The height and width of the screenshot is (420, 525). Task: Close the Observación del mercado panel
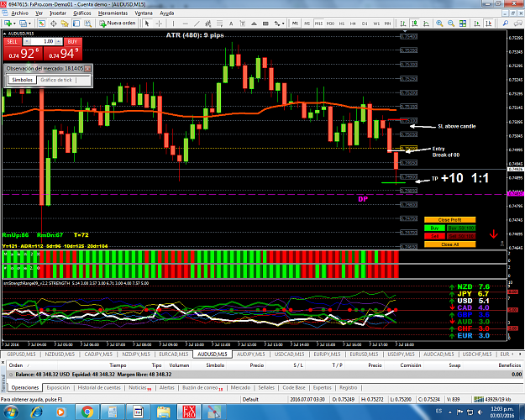point(87,68)
